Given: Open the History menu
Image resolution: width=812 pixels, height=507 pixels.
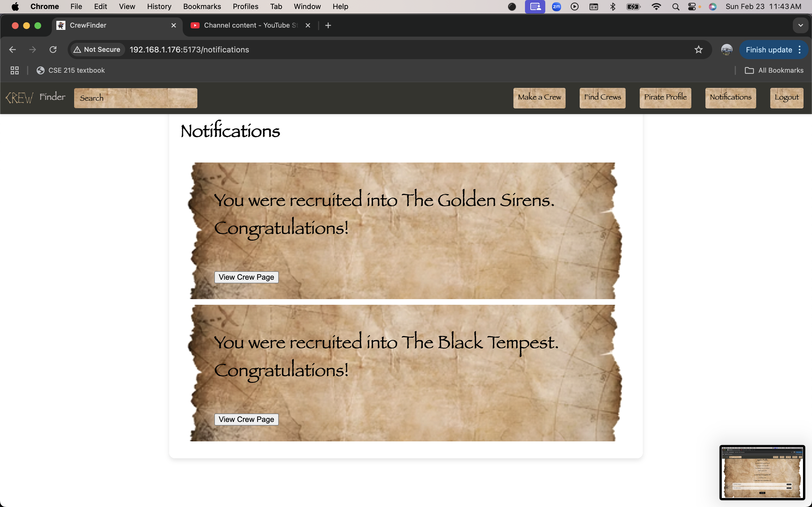Looking at the screenshot, I should [159, 7].
